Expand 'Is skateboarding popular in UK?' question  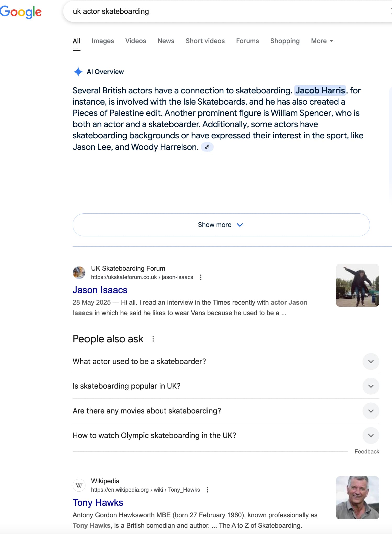point(226,386)
